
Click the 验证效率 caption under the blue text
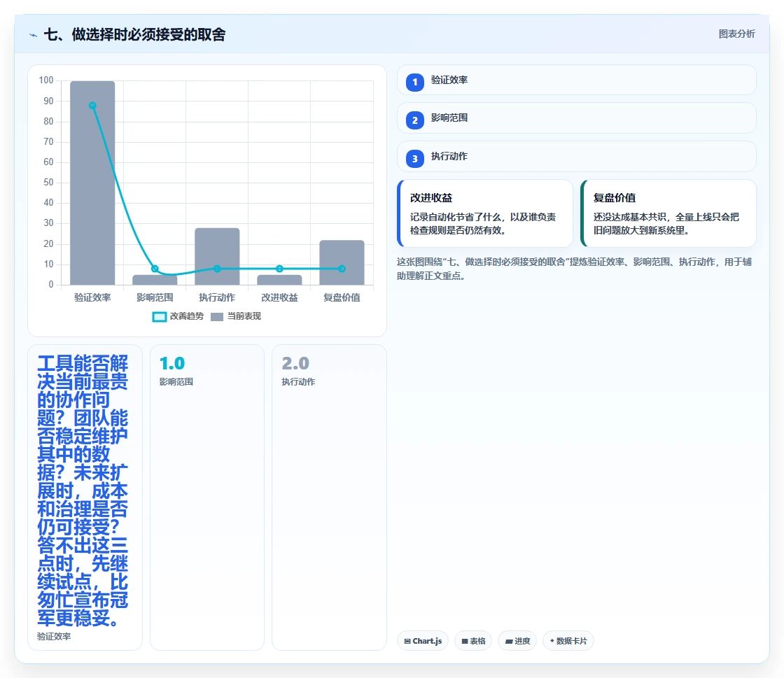click(x=54, y=637)
